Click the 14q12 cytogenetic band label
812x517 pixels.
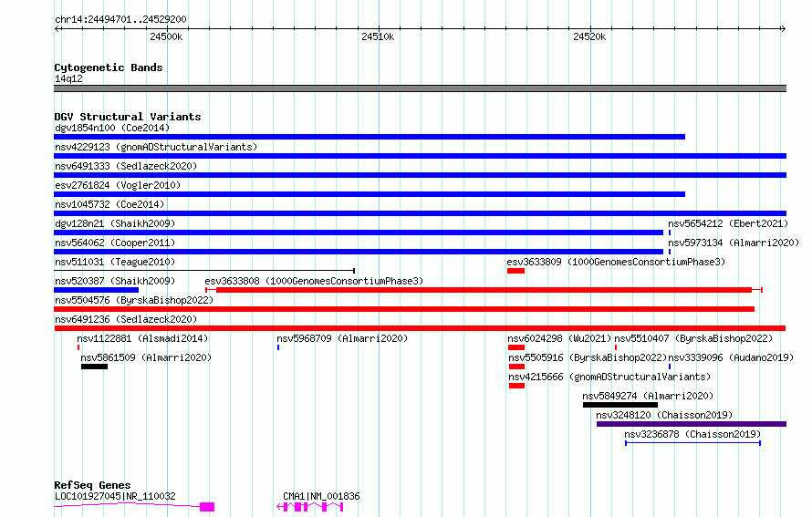68,78
